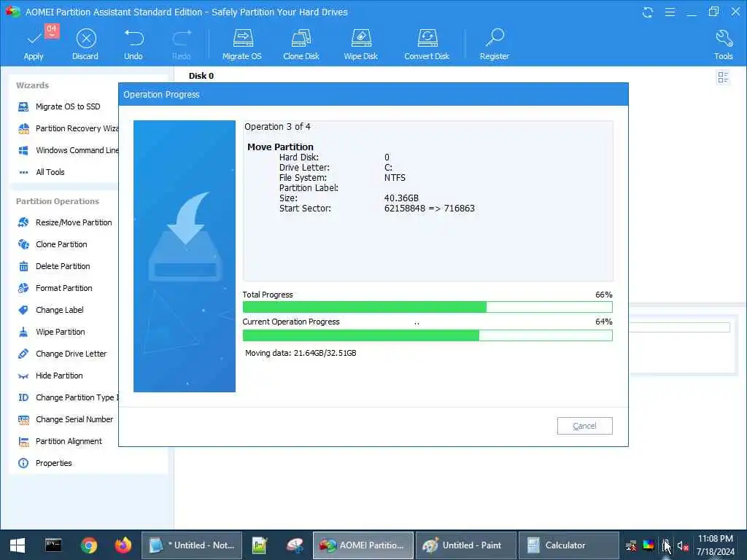Click the Current Operation Progress bar
The height and width of the screenshot is (560, 747).
[427, 335]
